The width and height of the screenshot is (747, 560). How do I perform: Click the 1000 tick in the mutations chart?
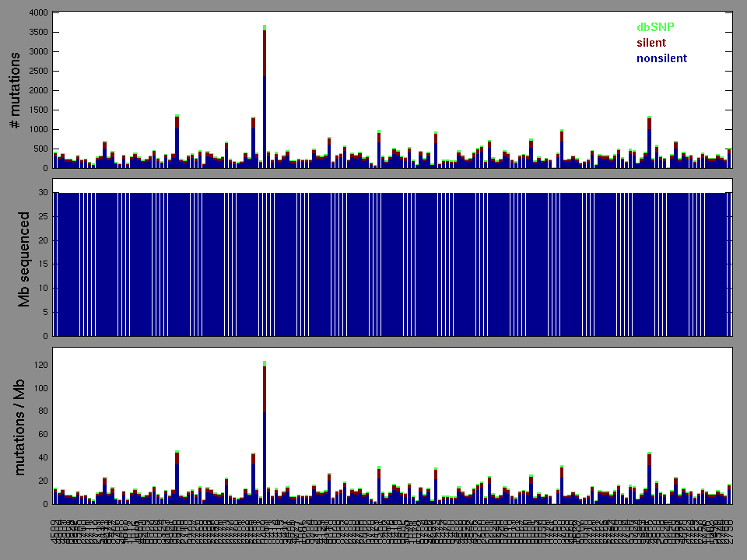tap(37, 130)
